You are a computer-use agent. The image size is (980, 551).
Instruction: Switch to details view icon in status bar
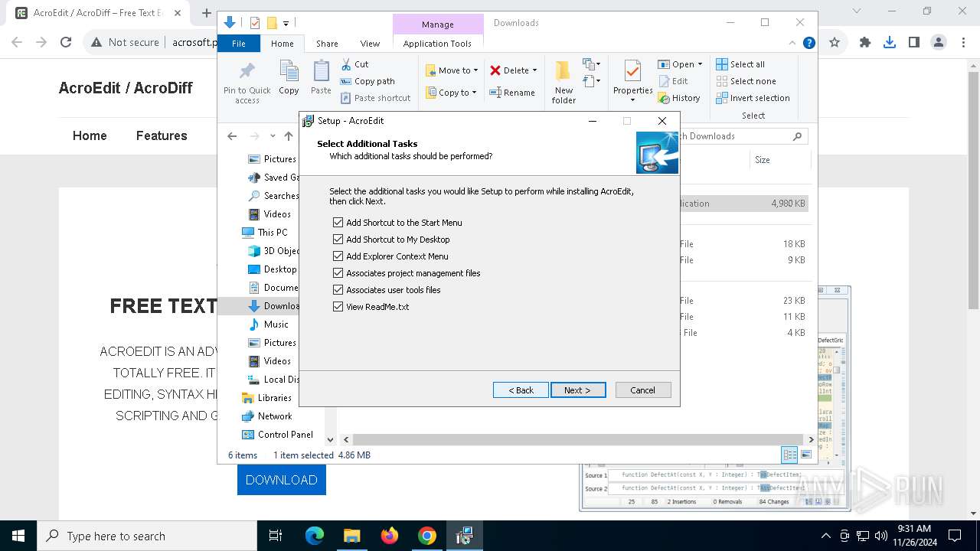pyautogui.click(x=789, y=455)
